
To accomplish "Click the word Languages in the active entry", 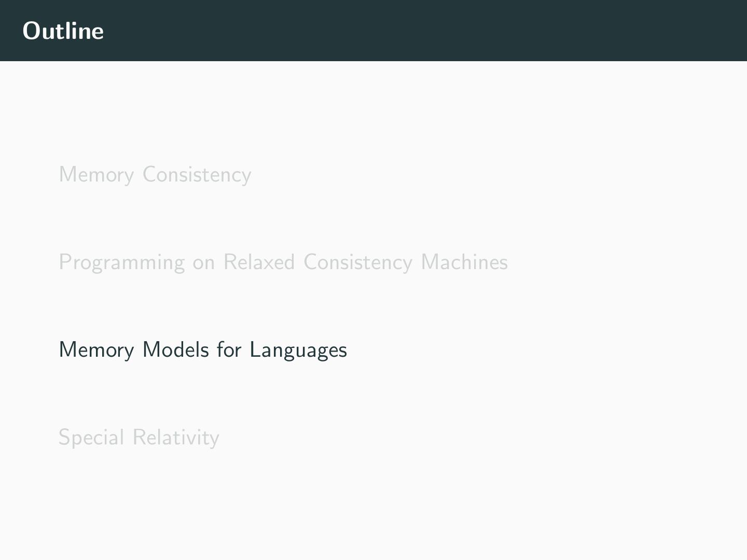I will point(298,351).
